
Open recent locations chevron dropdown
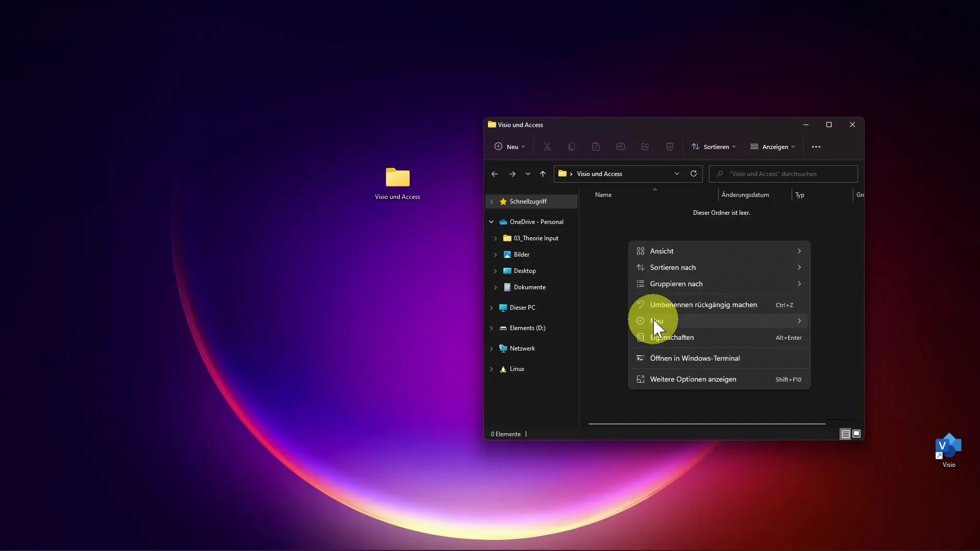click(x=528, y=174)
